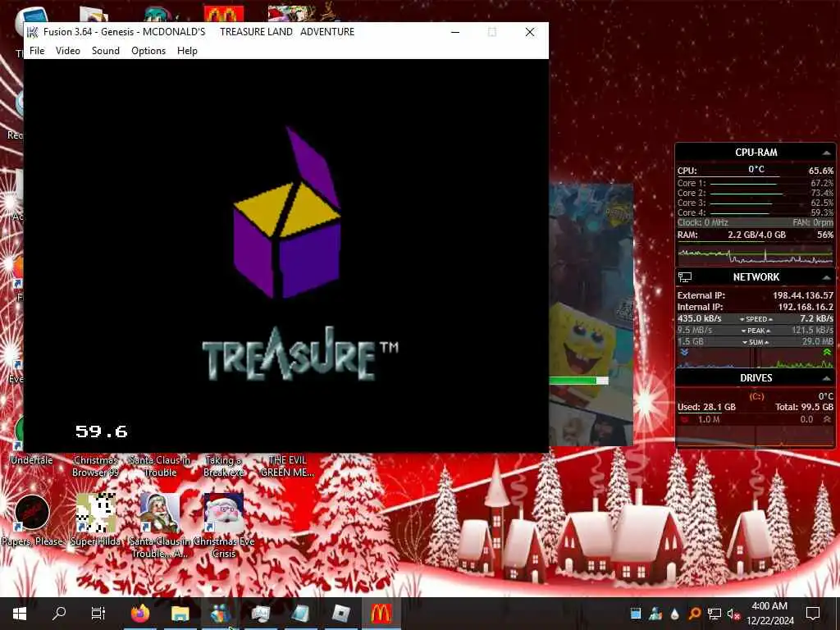Screen dimensions: 840x630
Task: Click the Fusion window title bar icon
Action: (33, 32)
